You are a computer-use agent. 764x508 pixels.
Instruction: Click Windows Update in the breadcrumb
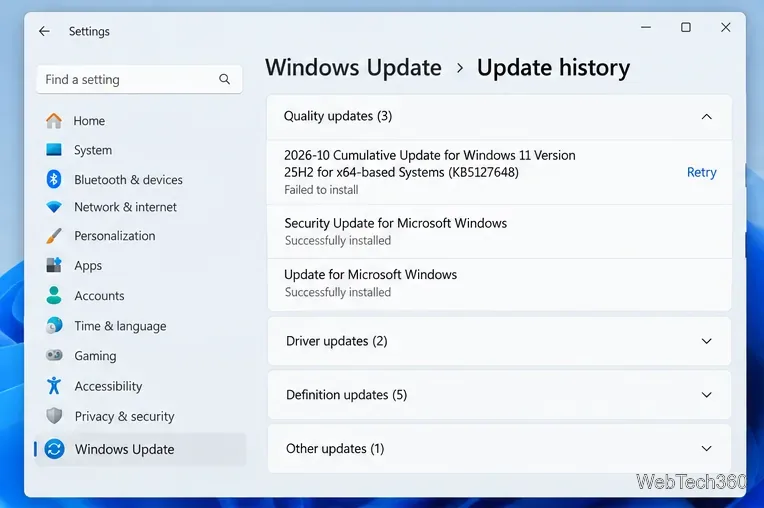point(353,67)
